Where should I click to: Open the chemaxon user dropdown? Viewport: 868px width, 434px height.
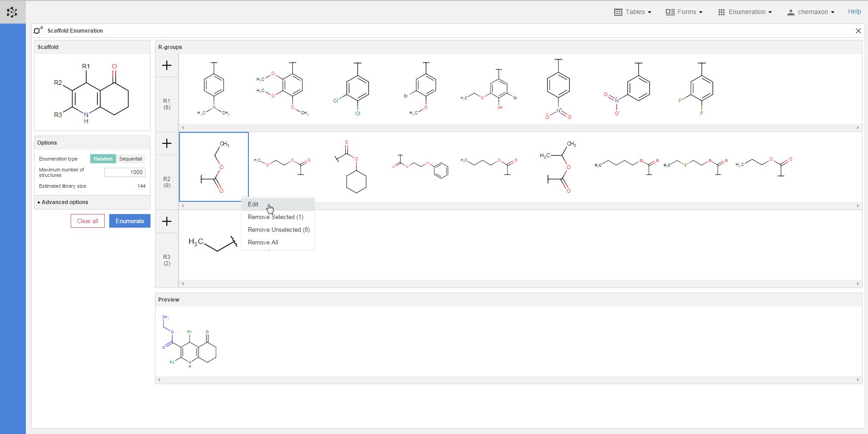tap(811, 12)
